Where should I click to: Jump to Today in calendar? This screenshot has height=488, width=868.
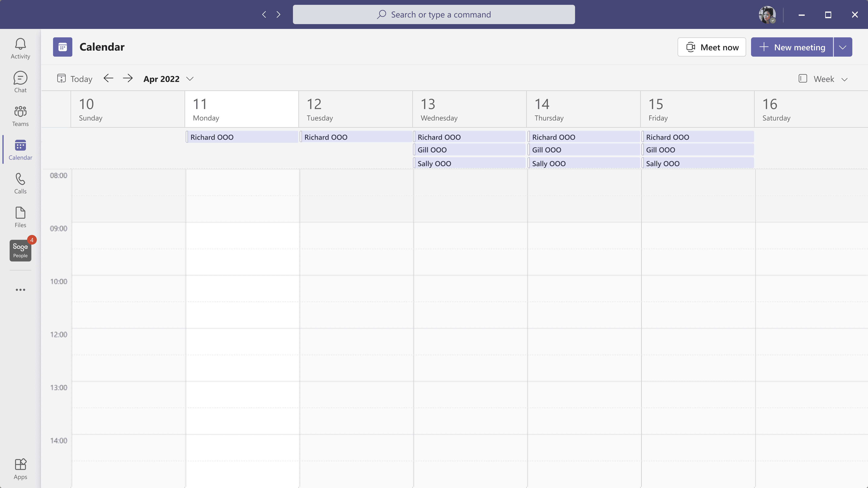pos(75,79)
